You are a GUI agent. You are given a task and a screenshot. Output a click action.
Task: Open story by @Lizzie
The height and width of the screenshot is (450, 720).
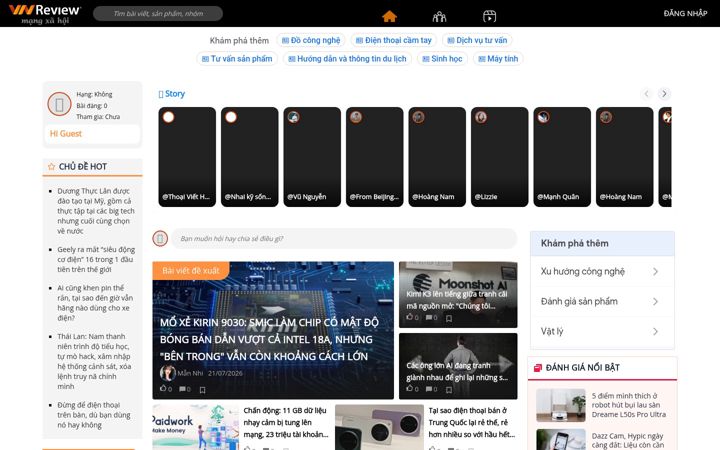coord(500,157)
